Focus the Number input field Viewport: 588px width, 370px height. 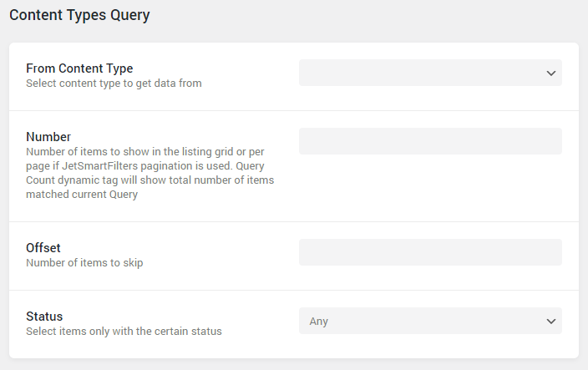(430, 141)
